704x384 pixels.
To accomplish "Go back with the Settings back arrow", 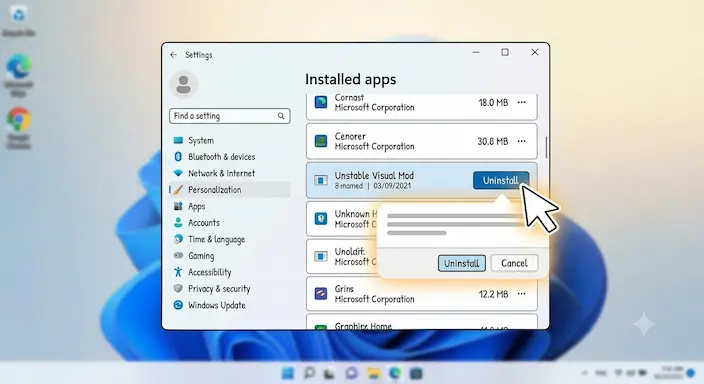I will click(173, 55).
